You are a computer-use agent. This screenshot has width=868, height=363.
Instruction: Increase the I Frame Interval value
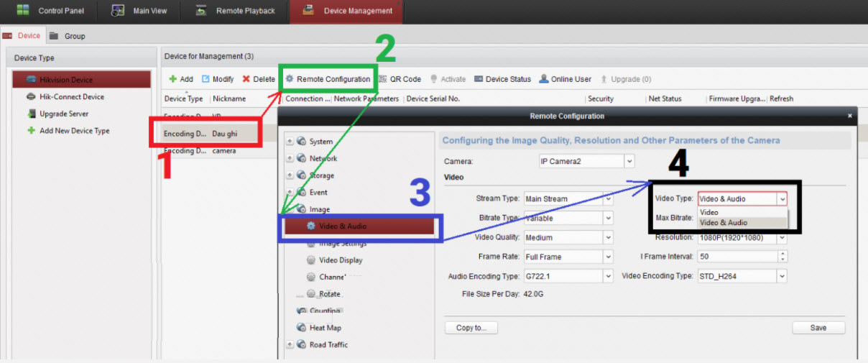point(782,254)
